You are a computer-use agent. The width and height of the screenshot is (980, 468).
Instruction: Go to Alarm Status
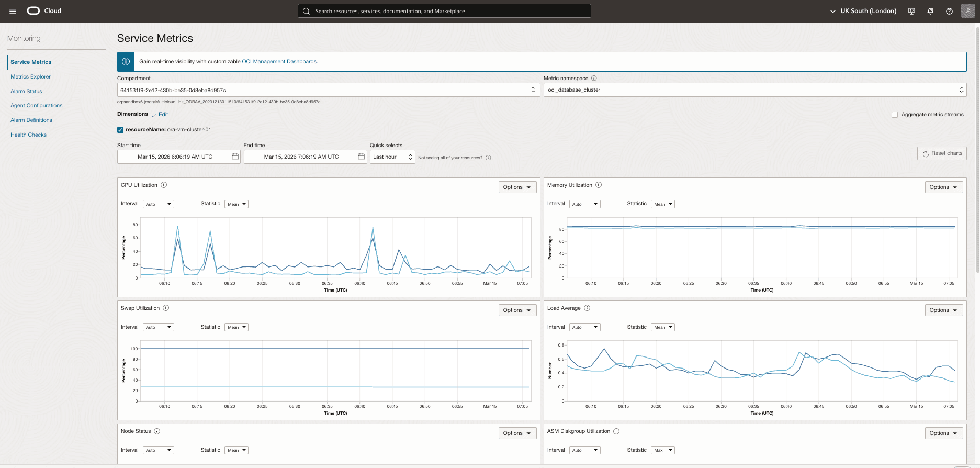click(26, 91)
